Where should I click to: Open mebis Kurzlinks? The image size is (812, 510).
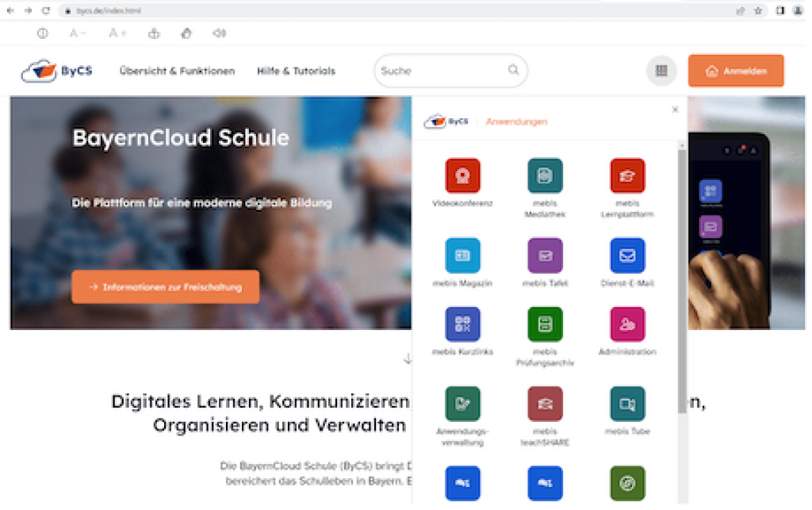[462, 324]
